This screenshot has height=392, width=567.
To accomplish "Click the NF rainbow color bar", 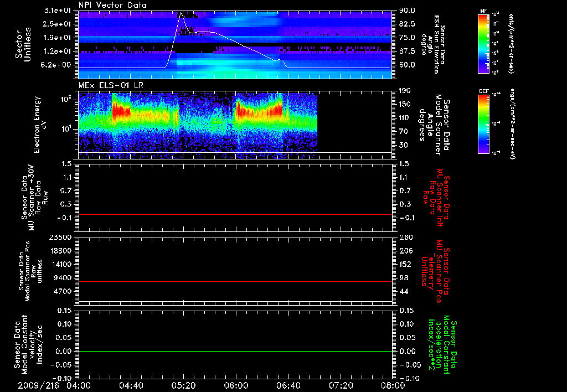I will point(483,44).
